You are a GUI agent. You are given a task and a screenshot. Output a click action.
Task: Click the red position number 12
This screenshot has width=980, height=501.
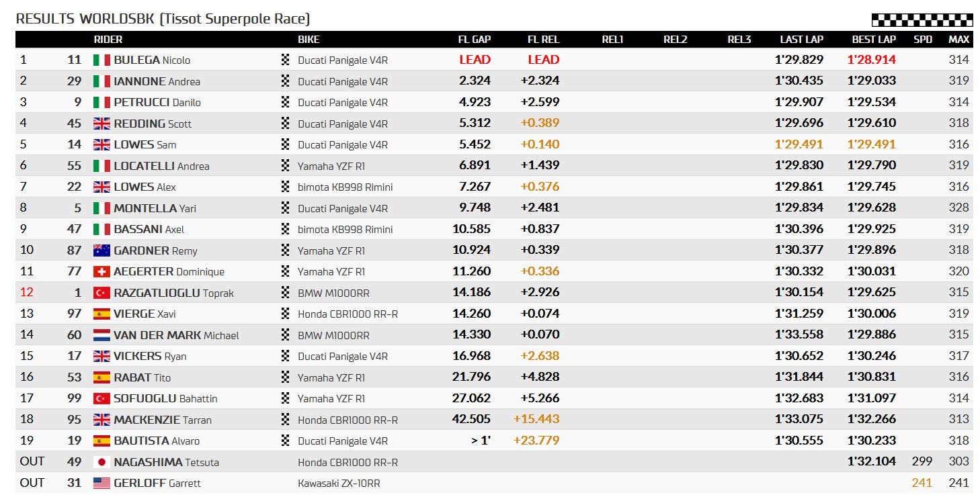pyautogui.click(x=26, y=293)
